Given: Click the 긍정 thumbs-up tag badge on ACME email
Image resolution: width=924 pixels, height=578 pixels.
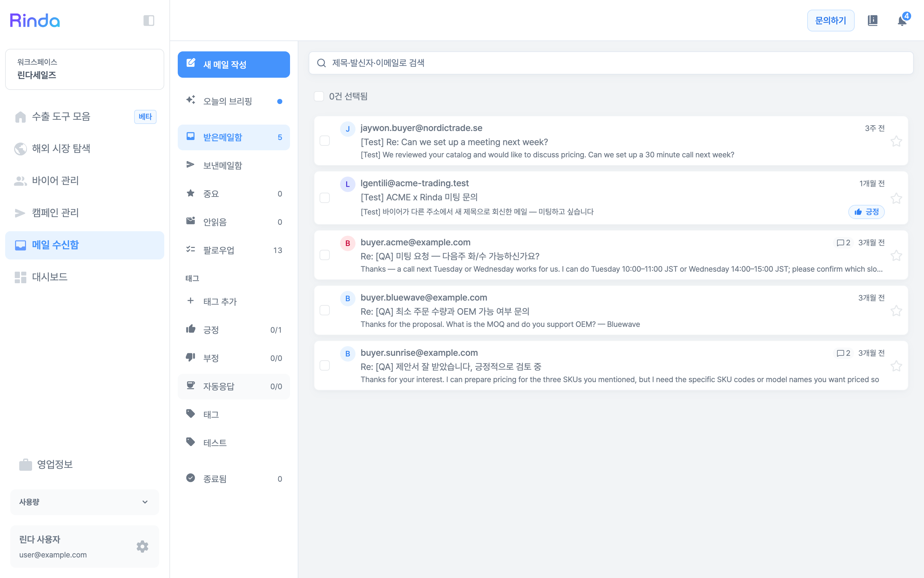Looking at the screenshot, I should pos(866,212).
